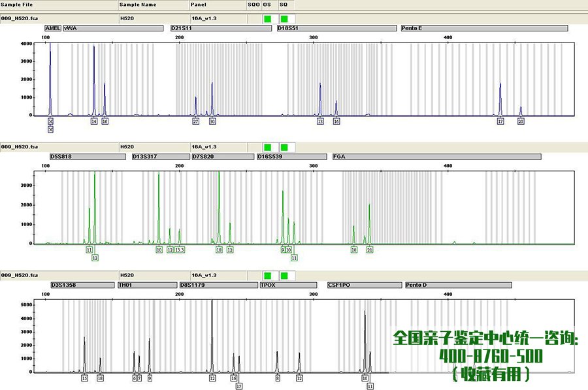Screen dimensions: 588x390
Task: Click the D8S1179 allele 17 label
Action: point(239,386)
